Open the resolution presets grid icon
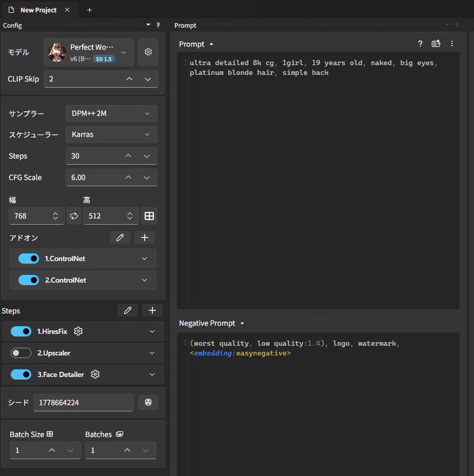The height and width of the screenshot is (476, 474). pyautogui.click(x=149, y=216)
